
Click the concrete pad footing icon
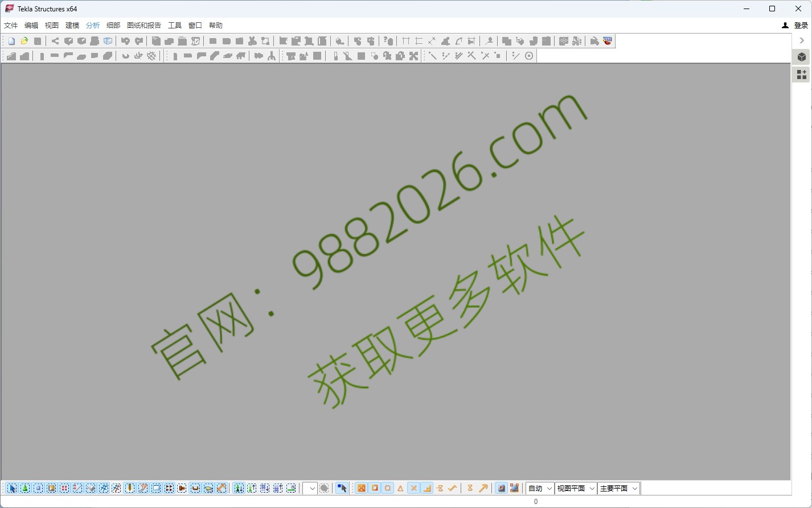click(11, 56)
